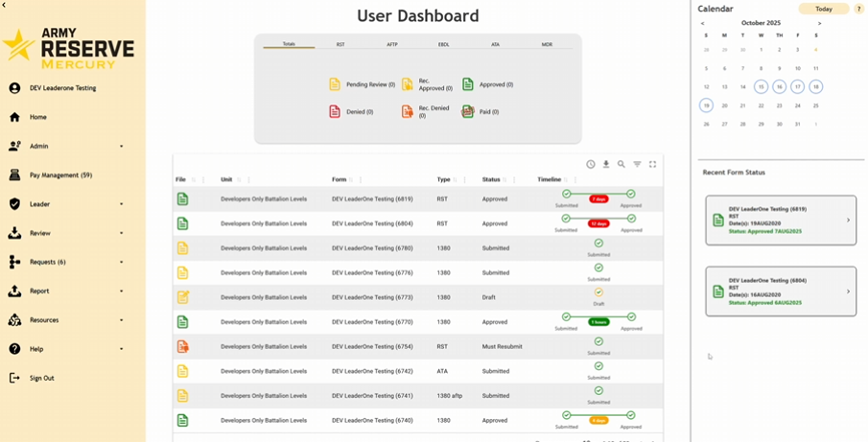This screenshot has height=442, width=868.
Task: Open the red file icon for form 6754
Action: (x=182, y=346)
